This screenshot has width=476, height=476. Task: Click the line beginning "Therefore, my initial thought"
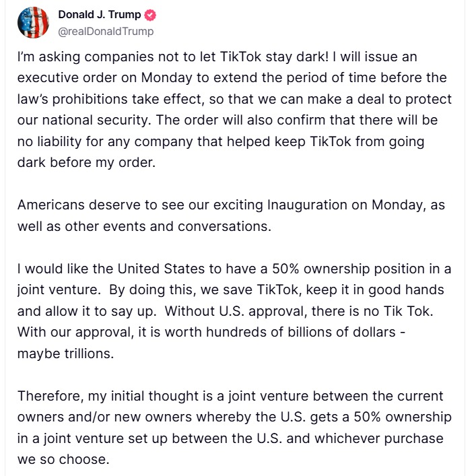point(230,397)
